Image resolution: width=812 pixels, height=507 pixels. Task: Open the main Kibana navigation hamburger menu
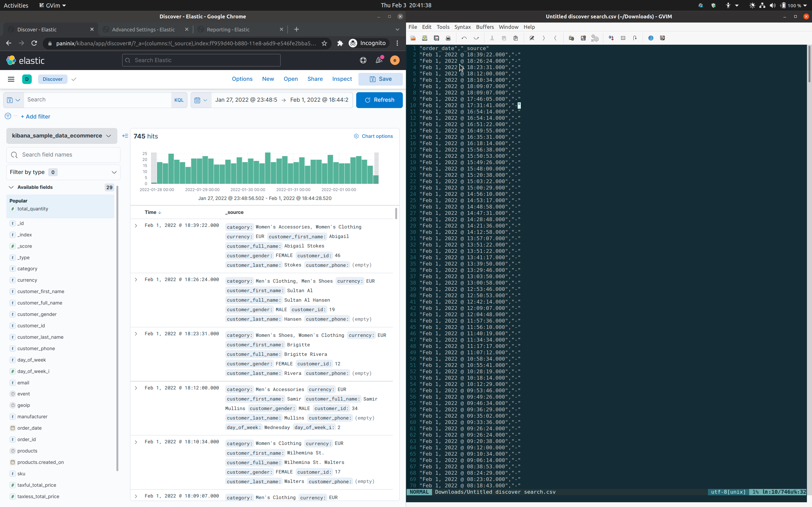tap(11, 79)
